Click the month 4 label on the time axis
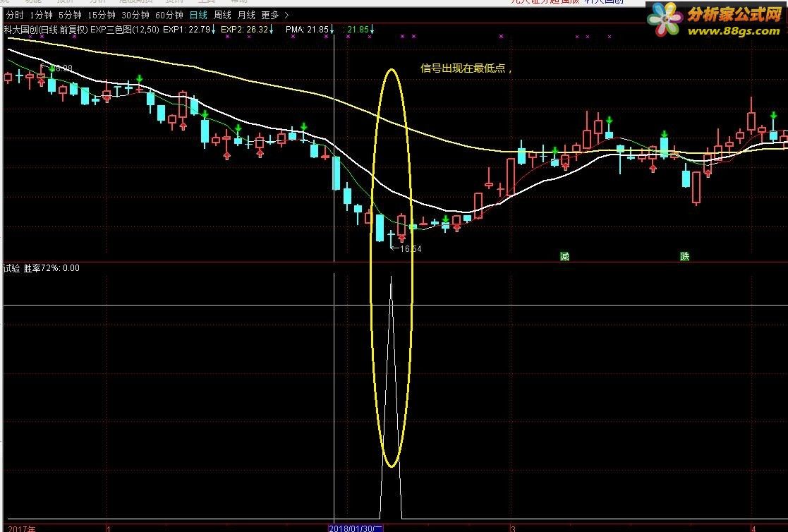The image size is (788, 532). point(753,528)
